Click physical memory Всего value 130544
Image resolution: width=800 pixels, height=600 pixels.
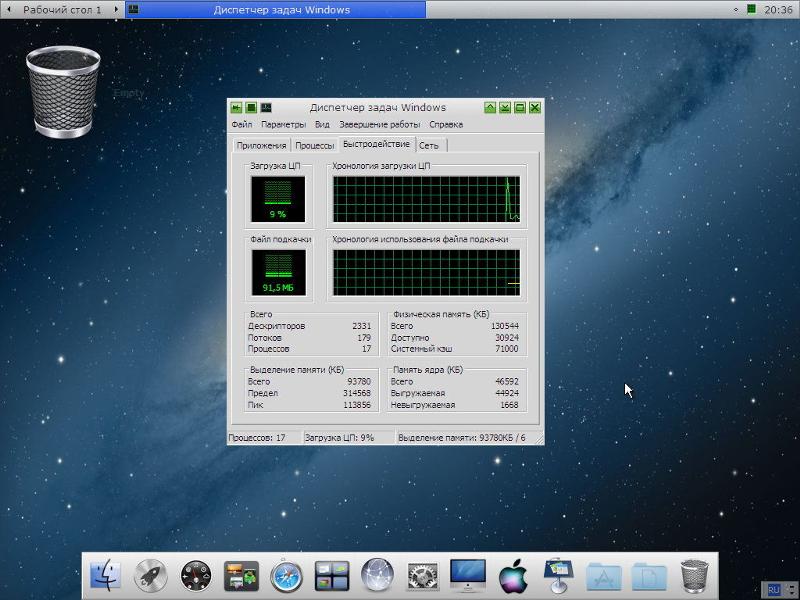coord(505,326)
